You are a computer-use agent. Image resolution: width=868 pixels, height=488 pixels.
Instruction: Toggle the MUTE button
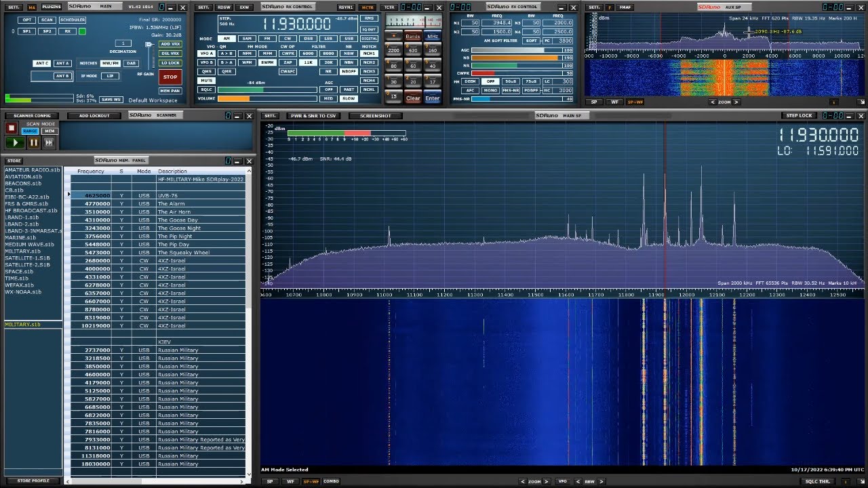point(206,81)
